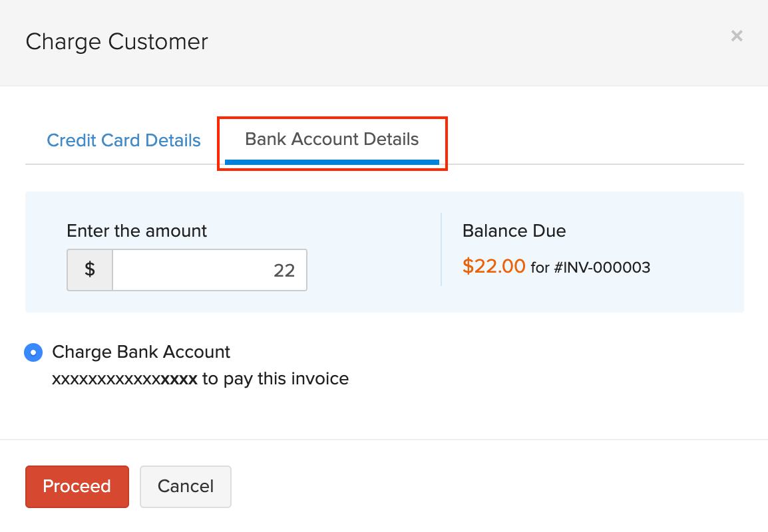Select the Bank Account Details tab
The image size is (768, 532).
pyautogui.click(x=331, y=139)
